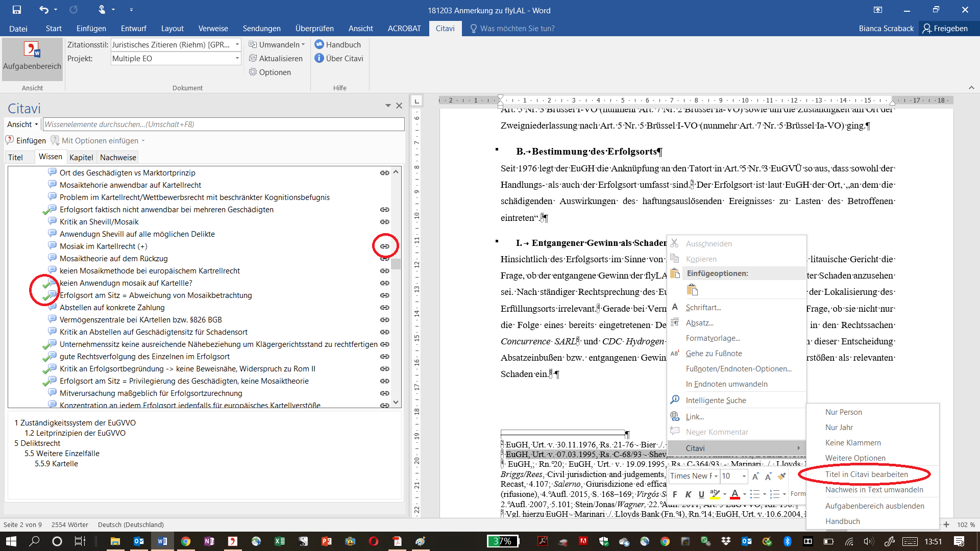The height and width of the screenshot is (551, 980).
Task: Click the Umwandeln icon in ribbon
Action: [x=253, y=44]
